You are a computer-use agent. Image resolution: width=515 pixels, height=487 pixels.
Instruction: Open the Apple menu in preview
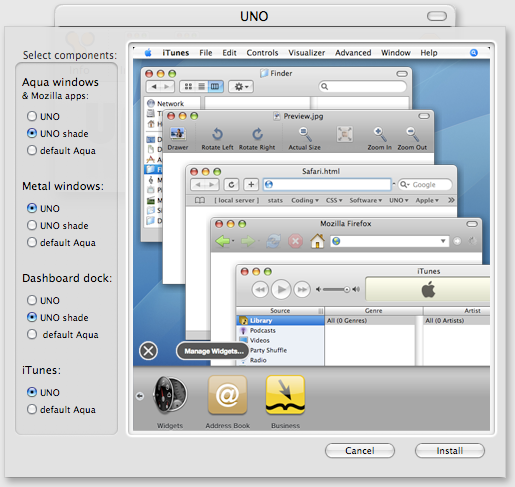coord(148,52)
